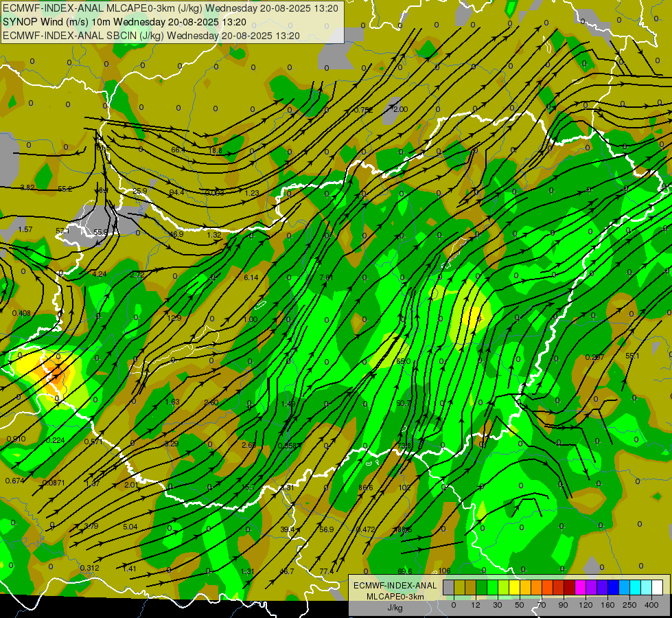Click the map value '1.32'
Screen dimensions: 672x618
point(214,235)
